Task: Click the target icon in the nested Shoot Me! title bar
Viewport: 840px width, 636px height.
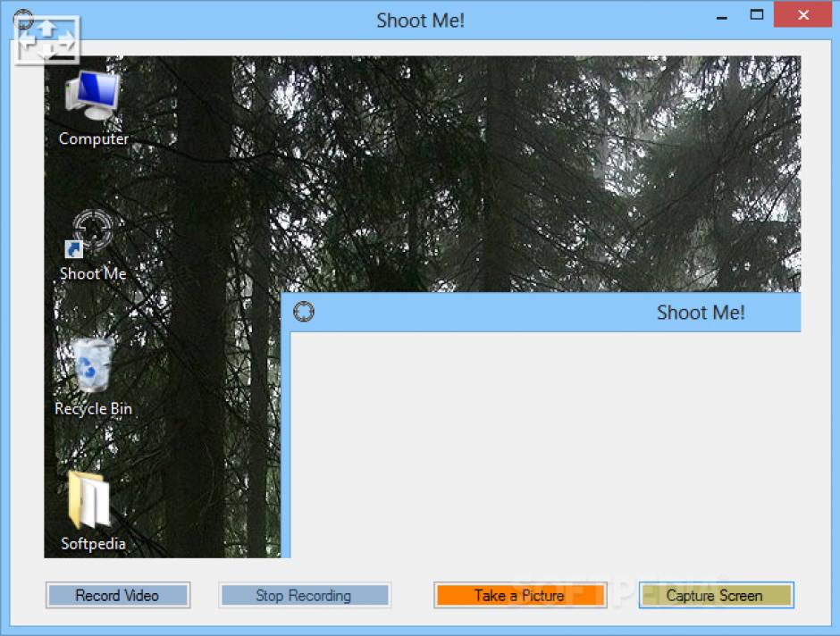Action: tap(304, 312)
